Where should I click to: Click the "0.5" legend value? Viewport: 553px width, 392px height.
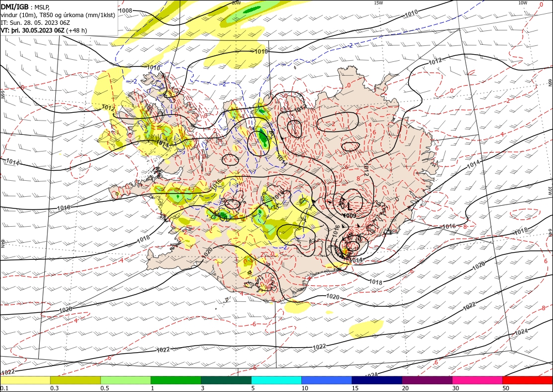pyautogui.click(x=105, y=388)
